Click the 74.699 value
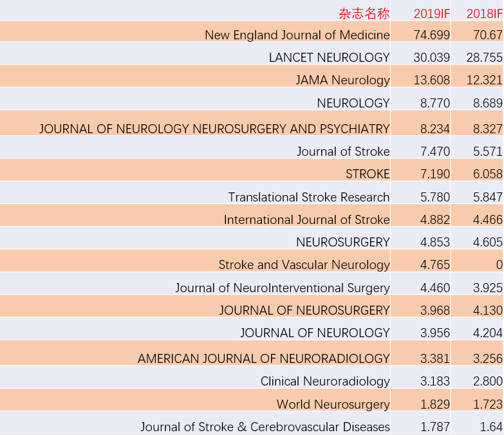504x435 pixels. [x=432, y=35]
